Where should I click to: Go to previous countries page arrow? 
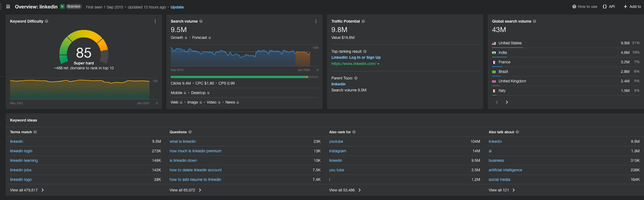[x=497, y=102]
